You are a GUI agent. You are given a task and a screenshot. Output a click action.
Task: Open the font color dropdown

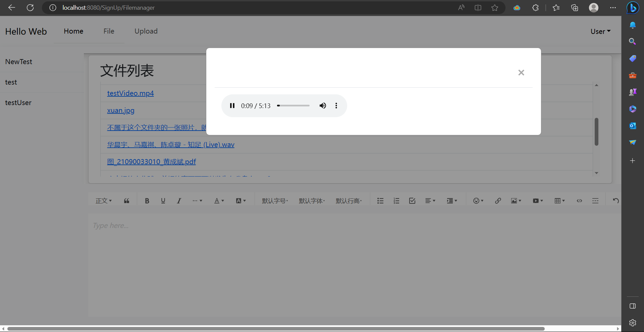219,201
